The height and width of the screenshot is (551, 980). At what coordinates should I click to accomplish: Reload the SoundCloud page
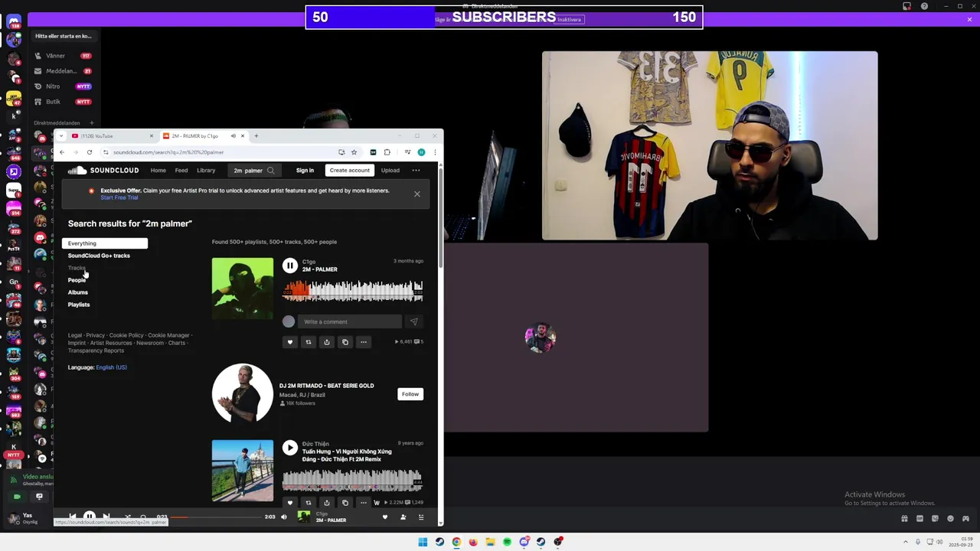[89, 152]
